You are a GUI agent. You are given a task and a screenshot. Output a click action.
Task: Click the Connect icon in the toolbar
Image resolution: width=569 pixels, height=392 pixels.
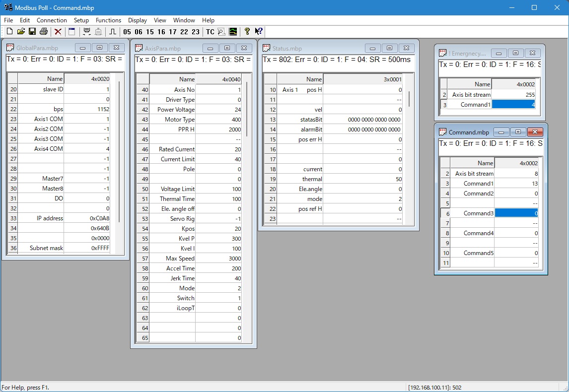click(87, 32)
